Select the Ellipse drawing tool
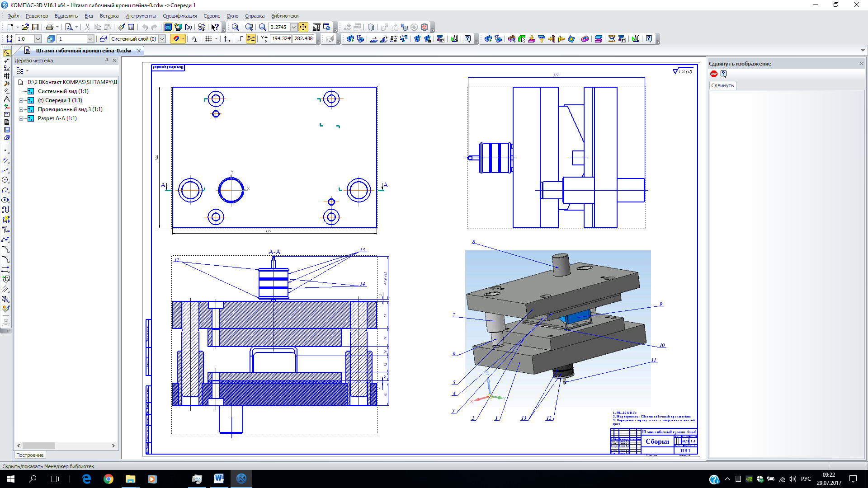The height and width of the screenshot is (488, 868). [5, 200]
